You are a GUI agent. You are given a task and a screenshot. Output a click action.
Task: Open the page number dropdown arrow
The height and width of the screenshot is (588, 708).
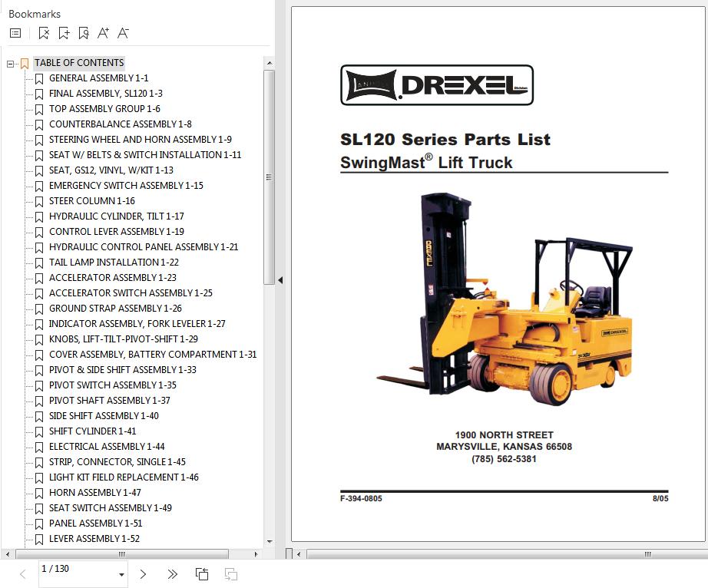click(x=121, y=575)
